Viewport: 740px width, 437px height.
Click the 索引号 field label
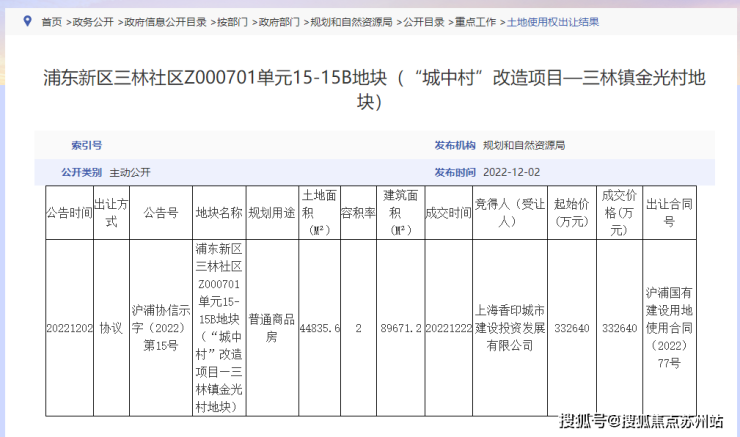pos(86,145)
